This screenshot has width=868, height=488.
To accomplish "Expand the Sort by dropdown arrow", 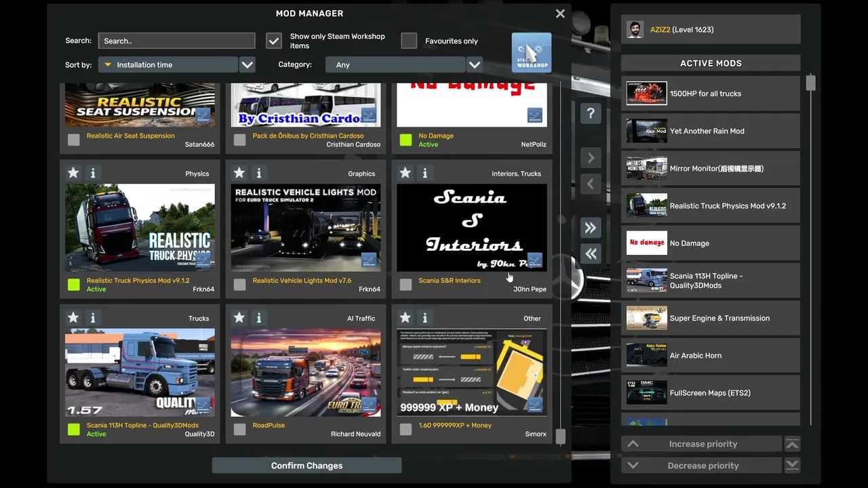I will (x=248, y=64).
